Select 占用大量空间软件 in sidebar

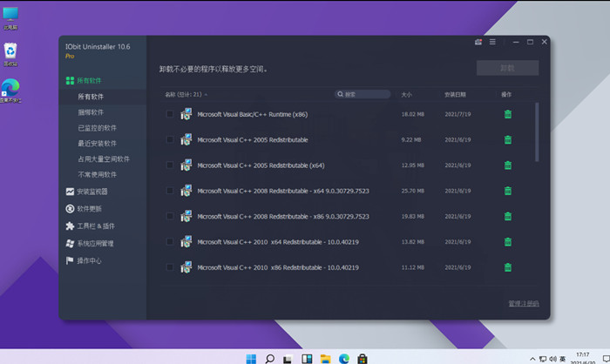pyautogui.click(x=103, y=158)
